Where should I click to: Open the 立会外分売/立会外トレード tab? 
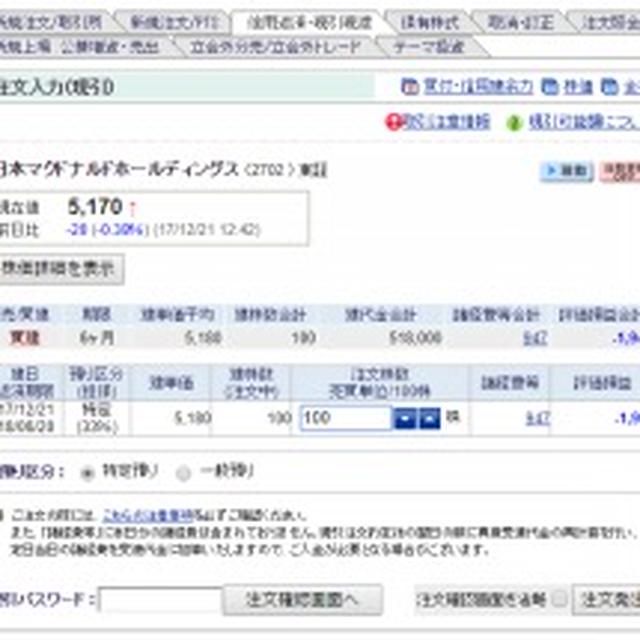(276, 47)
